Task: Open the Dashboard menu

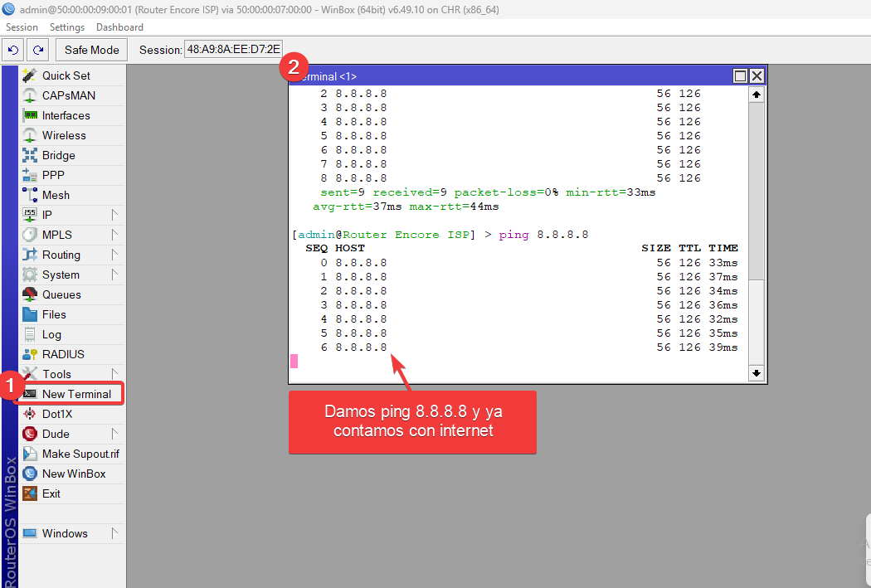Action: coord(119,27)
